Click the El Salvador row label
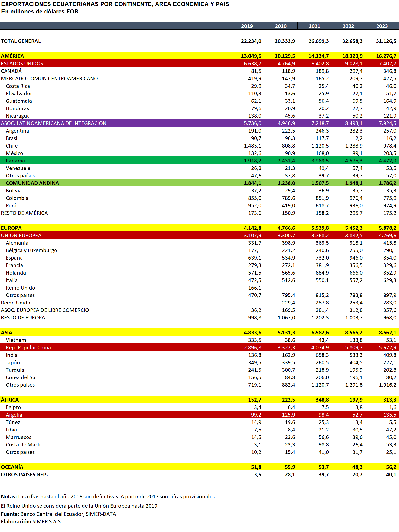399x532 pixels. click(x=19, y=94)
